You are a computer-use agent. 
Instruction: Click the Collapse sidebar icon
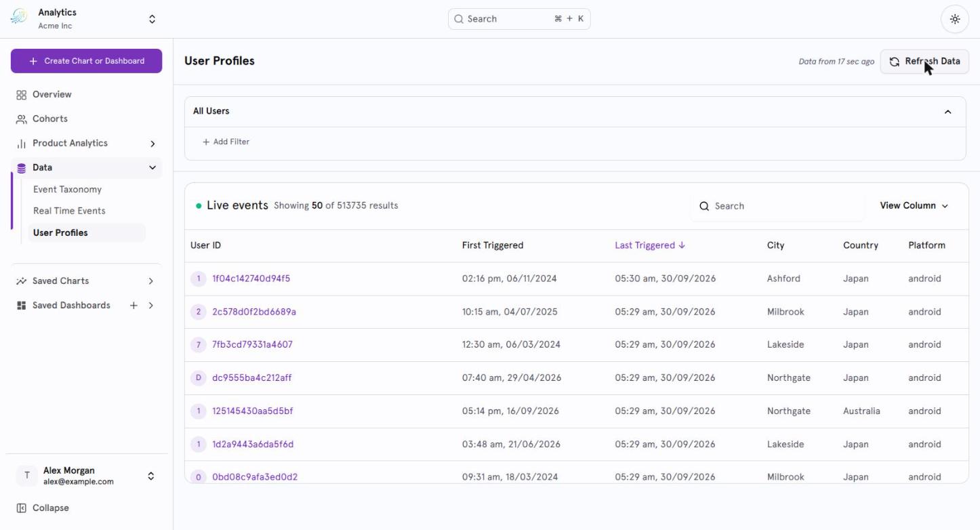21,508
